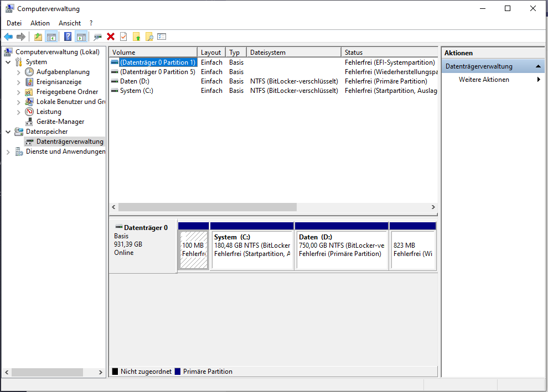Toggle the console tree pane icon
The height and width of the screenshot is (392, 548).
coord(51,36)
